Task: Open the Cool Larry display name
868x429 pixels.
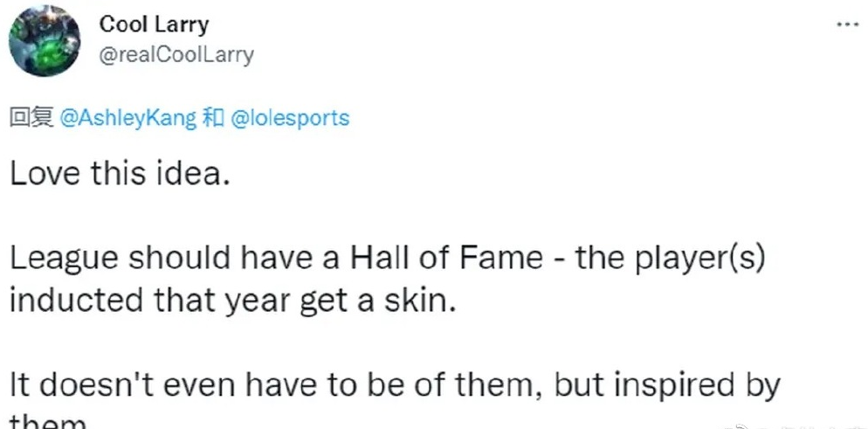Action: (x=155, y=24)
